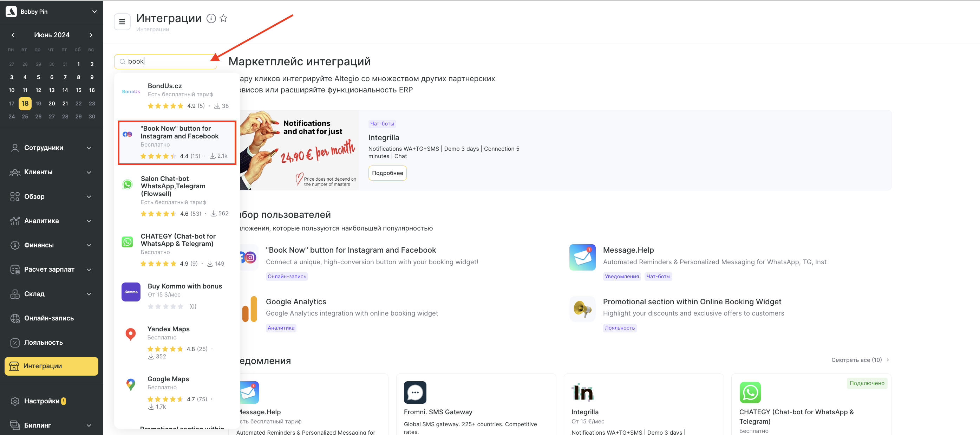980x435 pixels.
Task: Click the Уведомления category tag
Action: [622, 277]
